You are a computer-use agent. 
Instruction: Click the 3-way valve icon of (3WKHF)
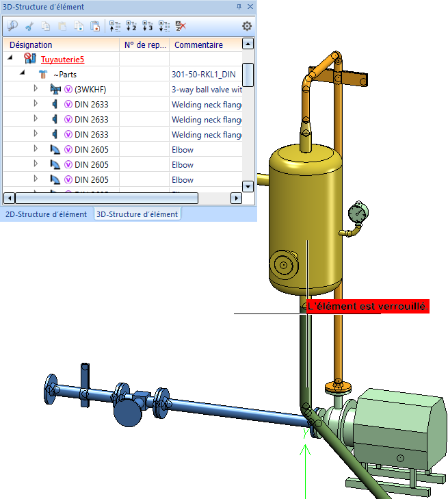55,90
